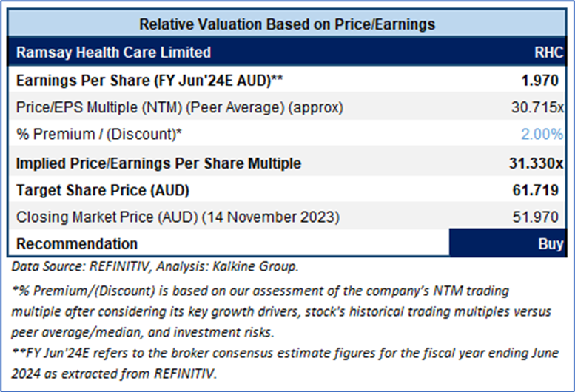This screenshot has width=575, height=392.
Task: Click the Data Source REFINITIV attribution line
Action: point(155,264)
